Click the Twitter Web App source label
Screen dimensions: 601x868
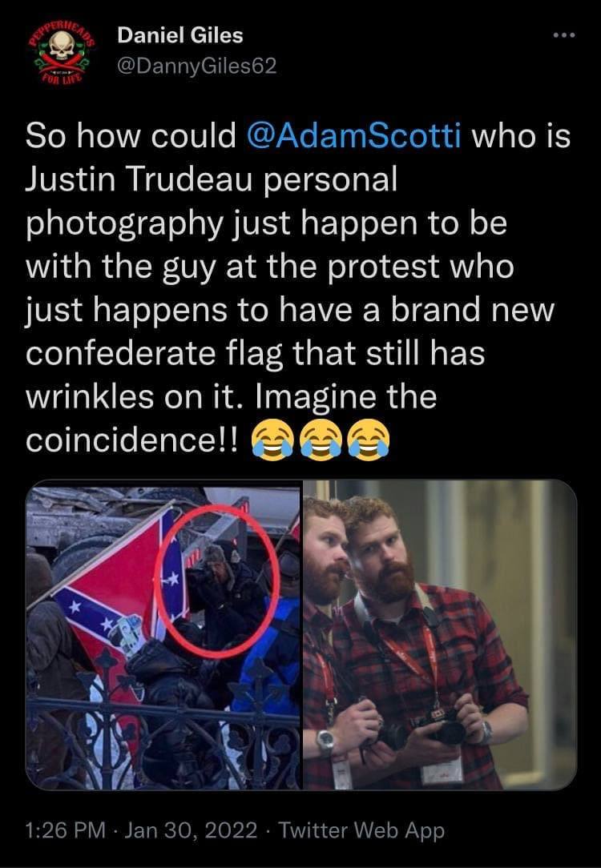coord(361,830)
